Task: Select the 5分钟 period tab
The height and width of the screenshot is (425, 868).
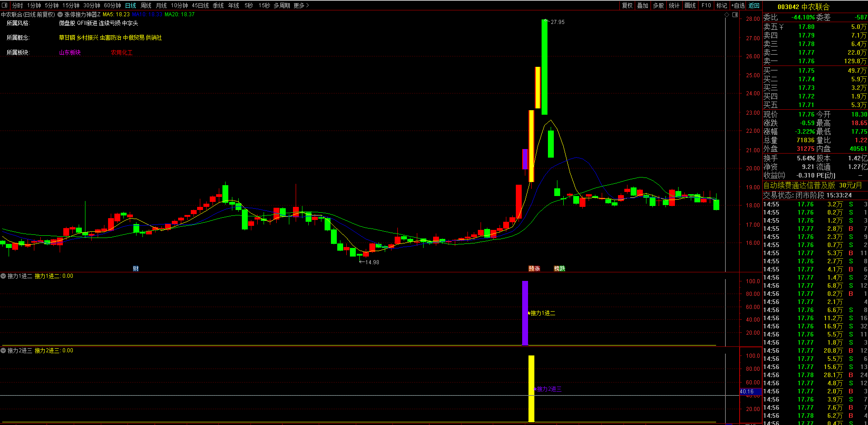Action: tap(52, 5)
